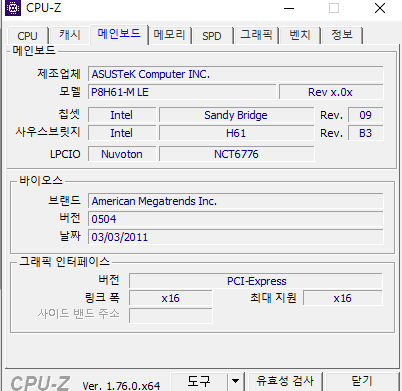Image resolution: width=402 pixels, height=391 pixels.
Task: Click the manufacturer field ASUSTeK Computer INC.
Action: coord(236,74)
